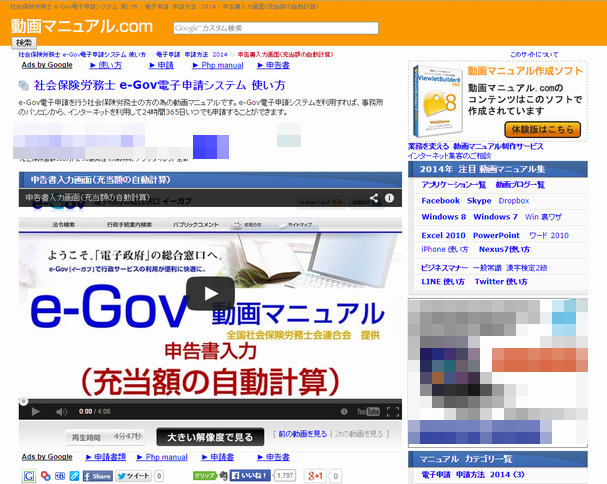Viewport: 607px width, 484px height.
Task: Clip page with the green クリップ Evernote button
Action: tap(206, 475)
